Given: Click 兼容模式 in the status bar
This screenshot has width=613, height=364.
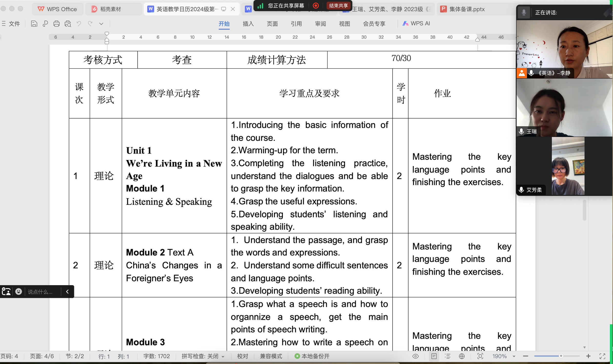Looking at the screenshot, I should tap(271, 356).
